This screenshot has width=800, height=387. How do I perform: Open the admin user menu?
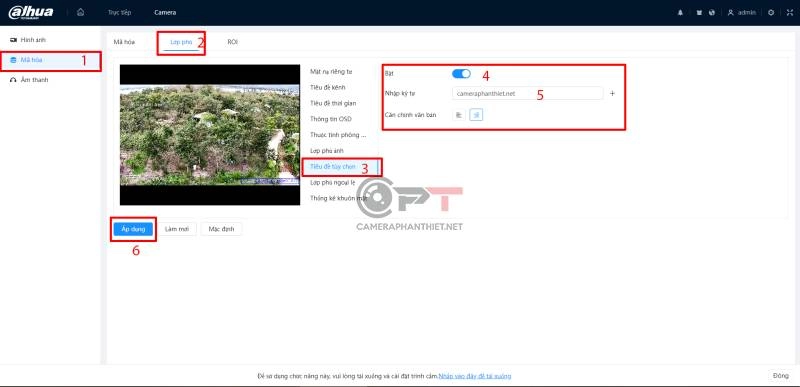tap(741, 13)
